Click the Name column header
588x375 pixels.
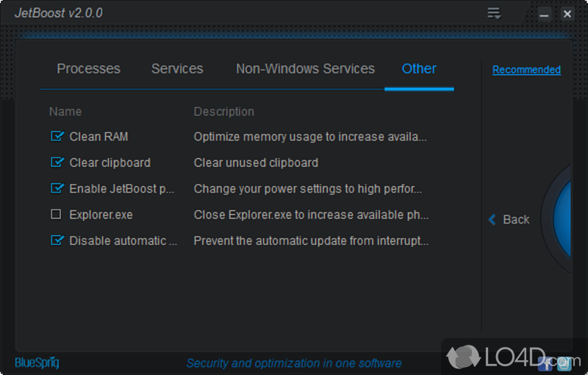tap(65, 112)
